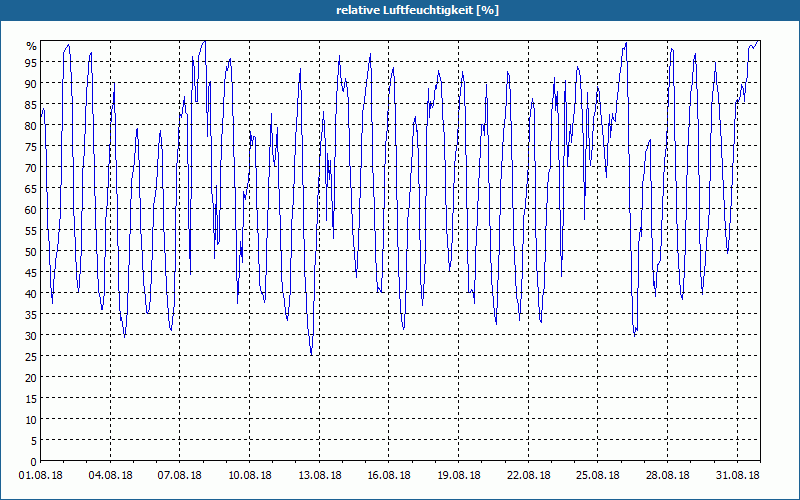Select the 45 y-axis label
The width and height of the screenshot is (800, 500).
(31, 272)
